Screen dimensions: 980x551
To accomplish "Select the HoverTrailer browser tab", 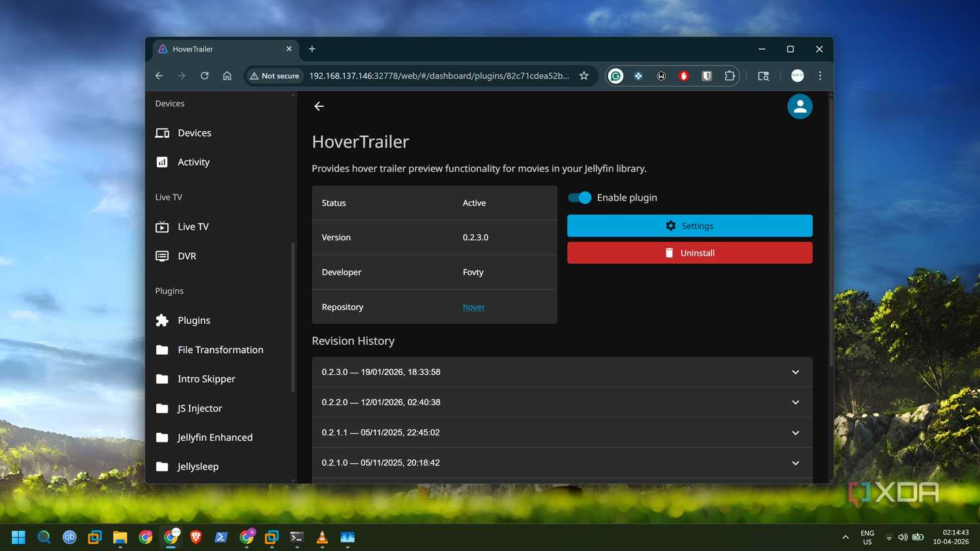I will pos(225,49).
